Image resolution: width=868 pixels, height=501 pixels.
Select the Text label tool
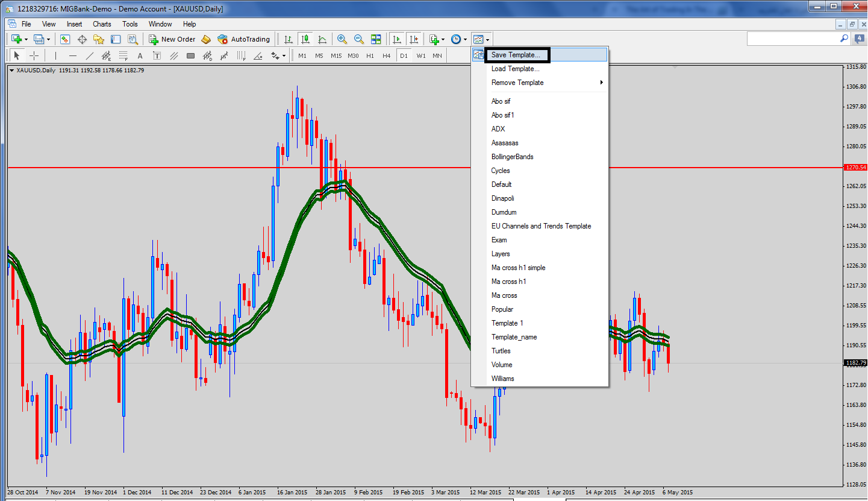[140, 56]
